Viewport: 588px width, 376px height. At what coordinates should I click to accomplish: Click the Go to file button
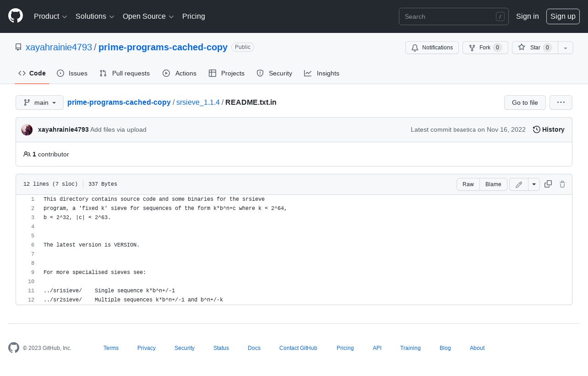[x=525, y=102]
